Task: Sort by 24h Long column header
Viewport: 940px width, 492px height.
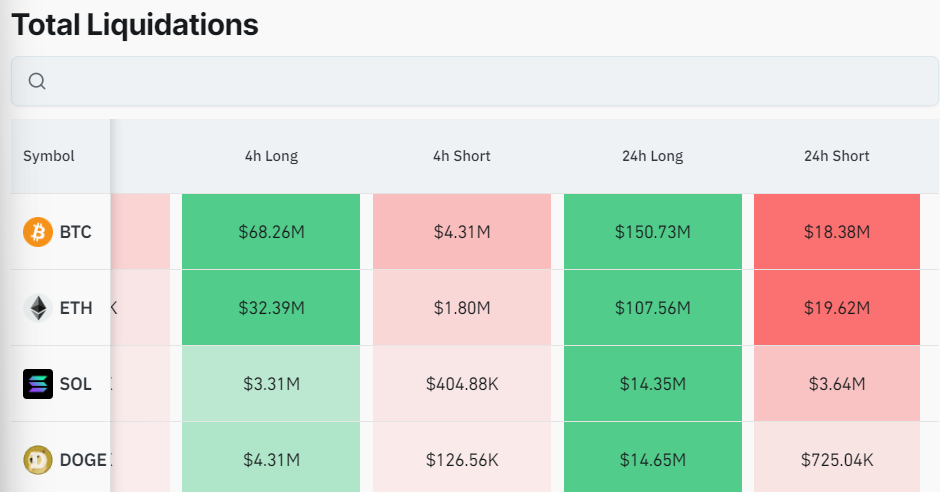Action: (x=652, y=156)
